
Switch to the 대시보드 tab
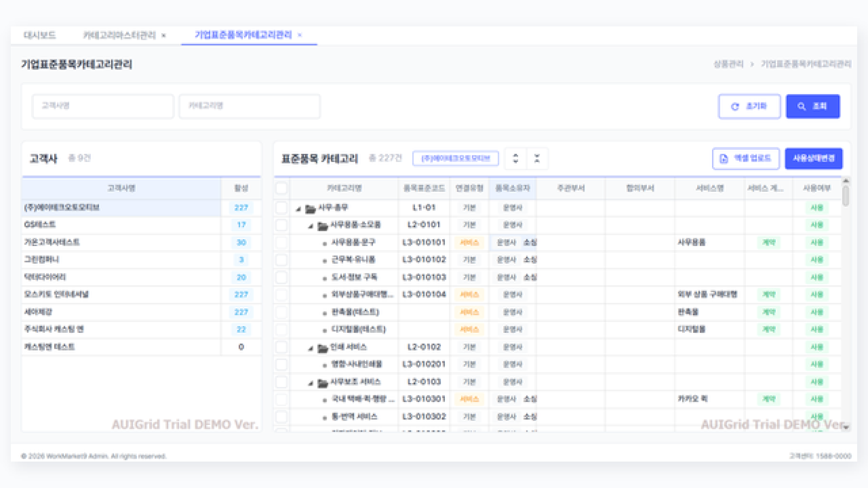39,35
